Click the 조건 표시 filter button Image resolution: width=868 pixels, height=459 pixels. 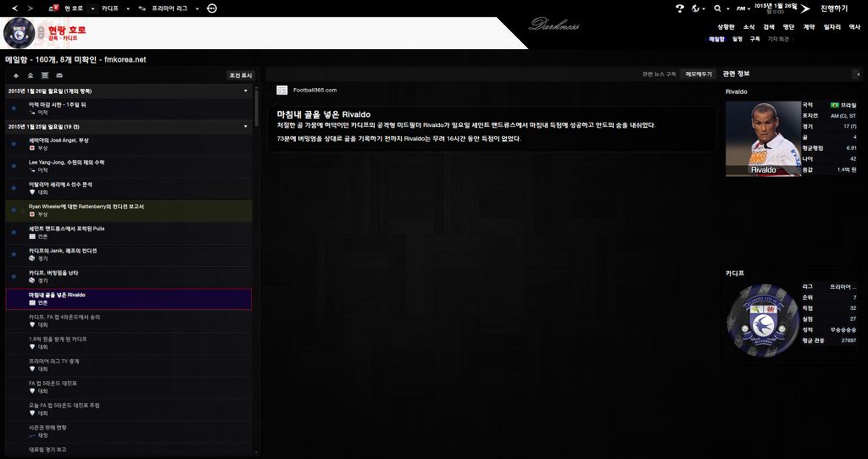240,75
